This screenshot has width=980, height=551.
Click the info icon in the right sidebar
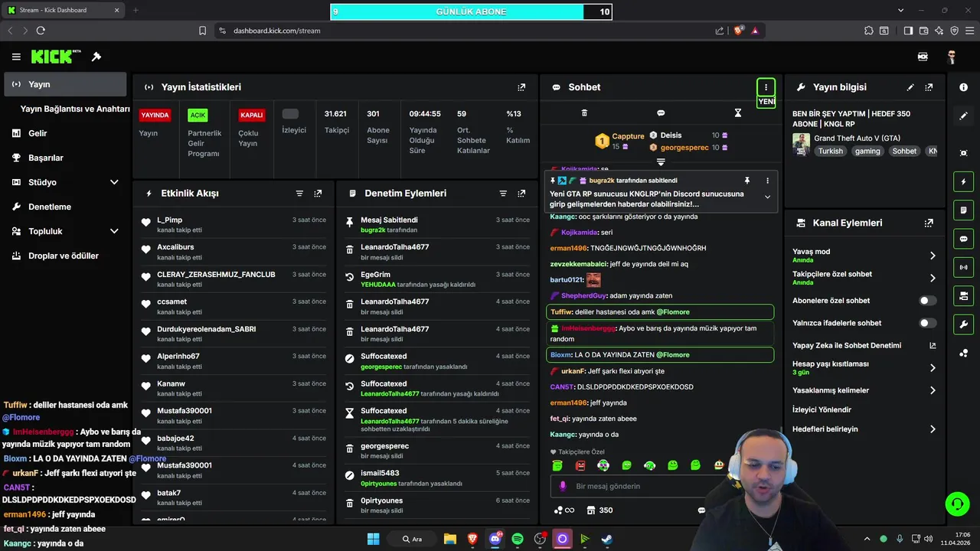[x=964, y=87]
